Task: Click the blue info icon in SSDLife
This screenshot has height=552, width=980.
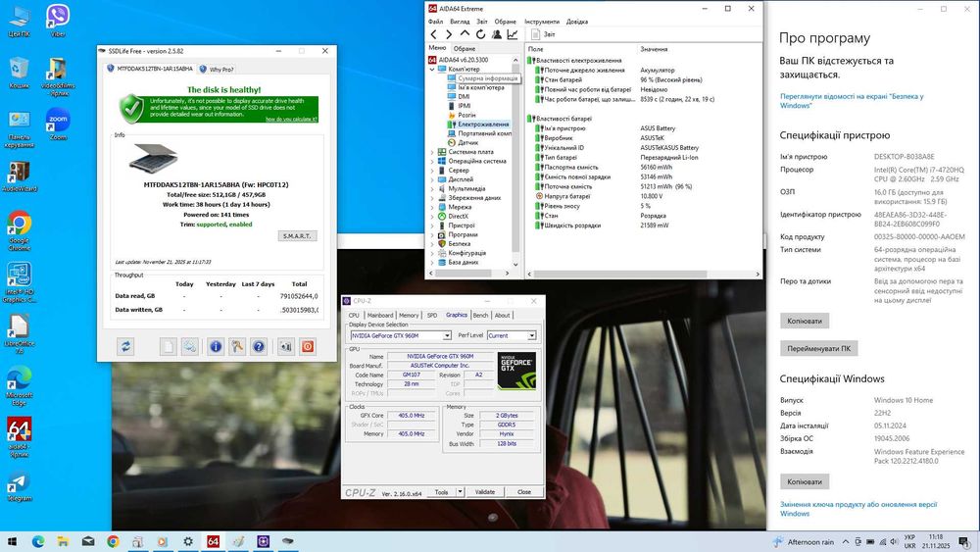Action: pyautogui.click(x=216, y=346)
